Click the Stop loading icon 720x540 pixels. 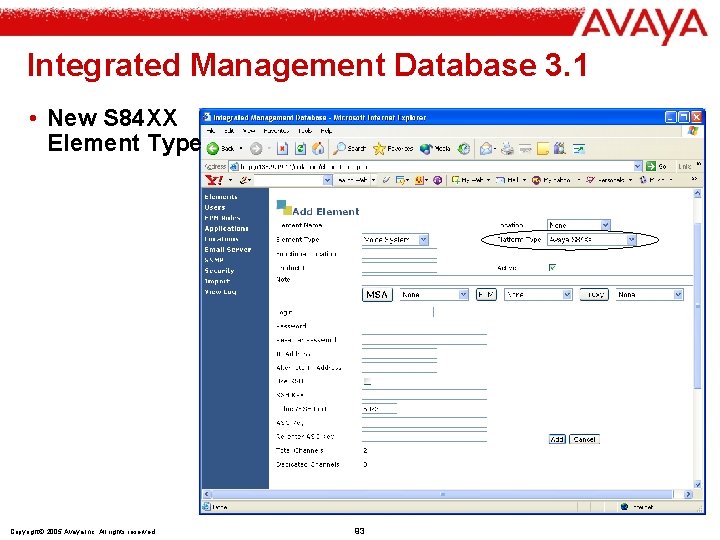pyautogui.click(x=283, y=148)
